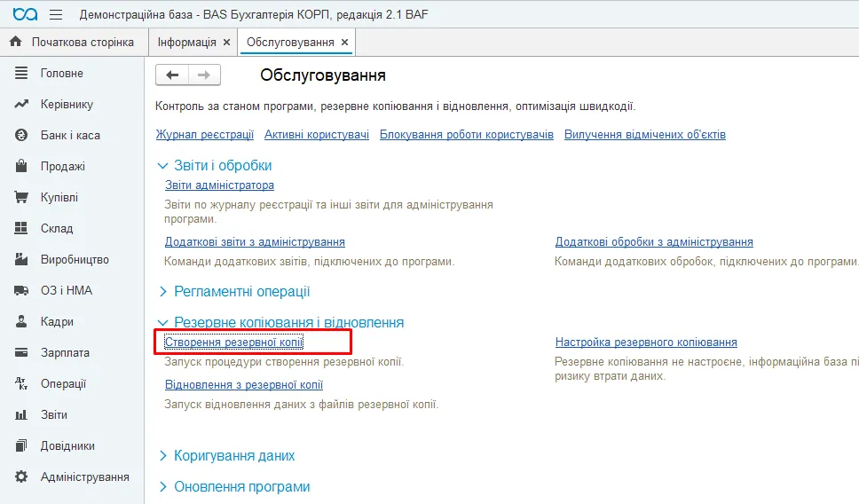Click the Звіти bar chart icon
The width and height of the screenshot is (859, 504).
pyautogui.click(x=20, y=414)
